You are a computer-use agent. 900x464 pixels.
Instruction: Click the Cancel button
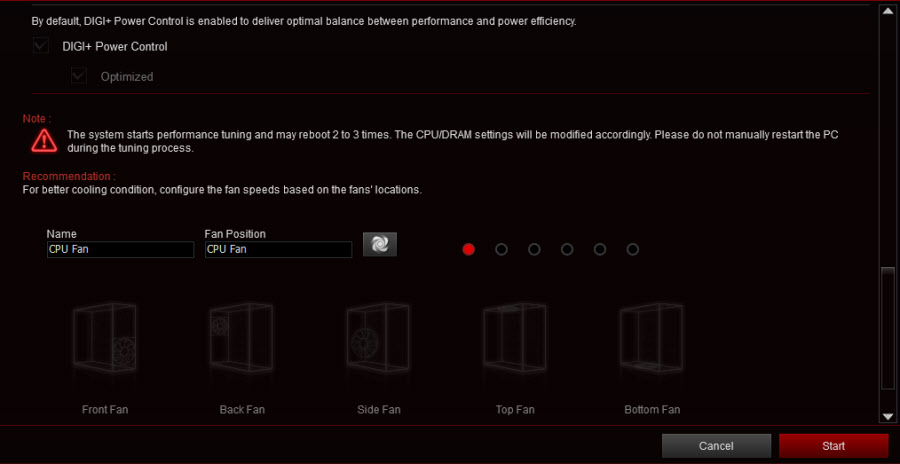(716, 446)
